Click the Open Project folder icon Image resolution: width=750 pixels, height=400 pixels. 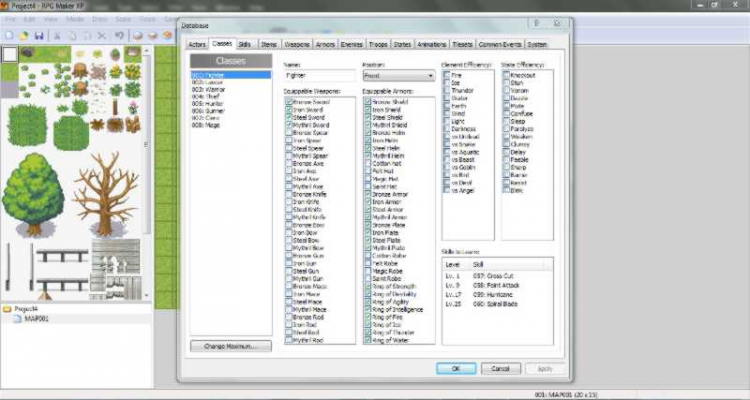point(24,36)
